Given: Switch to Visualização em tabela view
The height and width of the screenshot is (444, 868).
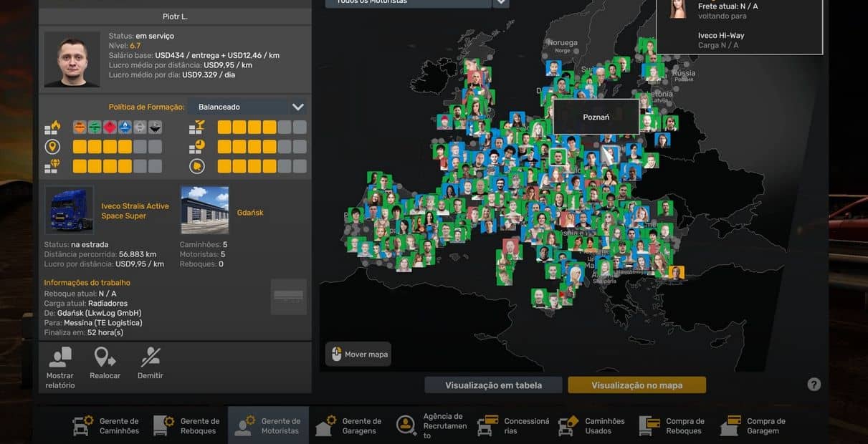Looking at the screenshot, I should point(493,385).
